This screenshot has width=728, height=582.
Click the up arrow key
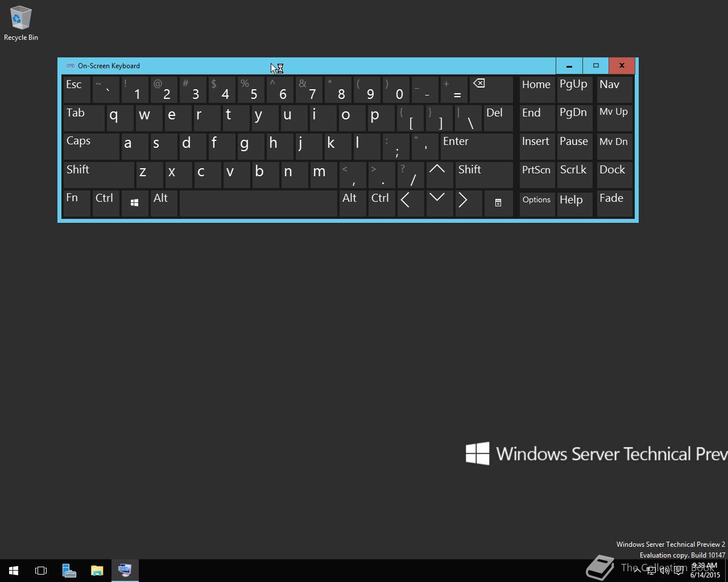[x=439, y=175]
